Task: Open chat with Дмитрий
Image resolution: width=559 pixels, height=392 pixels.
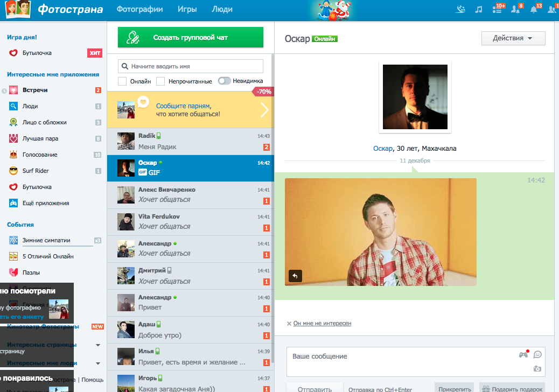Action: pyautogui.click(x=191, y=276)
